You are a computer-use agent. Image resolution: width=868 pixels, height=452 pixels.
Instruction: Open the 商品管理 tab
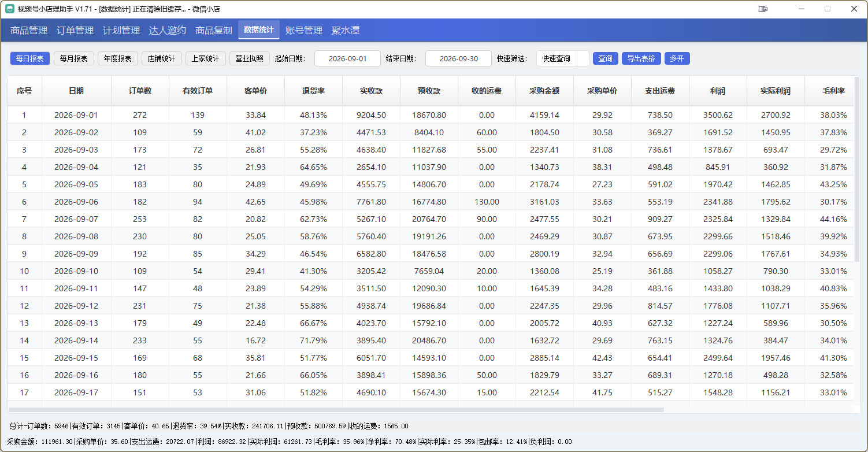click(x=29, y=31)
